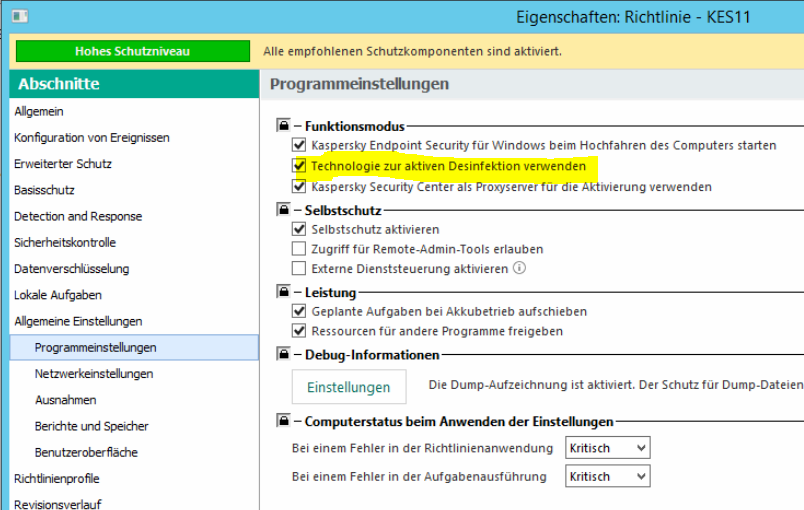This screenshot has width=804, height=510.
Task: Click the Selbstschutz section title
Action: tap(343, 210)
